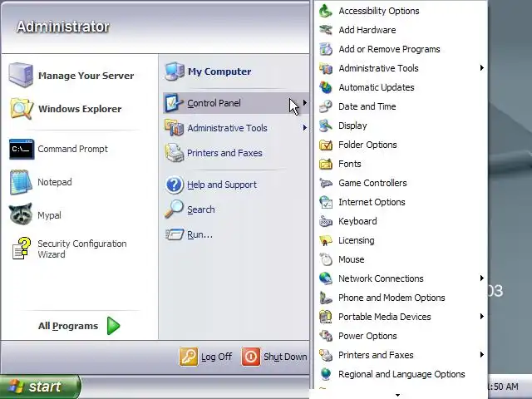
Task: Click the Manage Your Server icon
Action: click(21, 75)
